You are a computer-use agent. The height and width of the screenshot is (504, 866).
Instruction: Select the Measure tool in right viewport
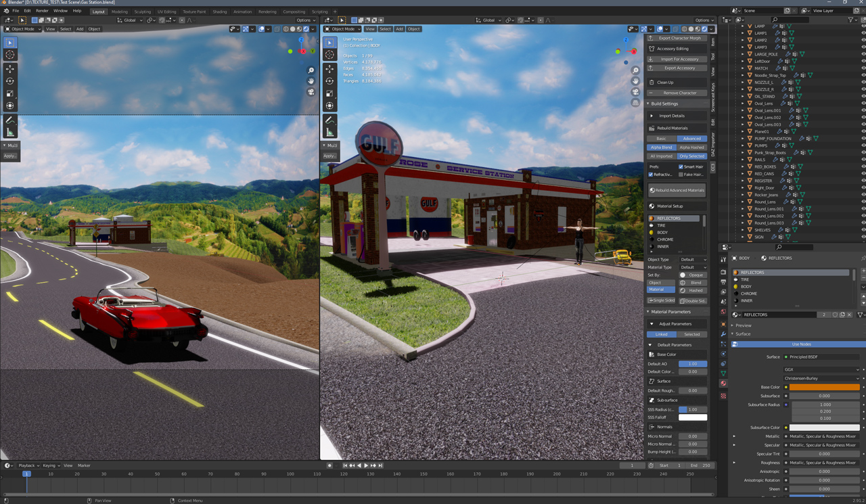[x=329, y=133]
